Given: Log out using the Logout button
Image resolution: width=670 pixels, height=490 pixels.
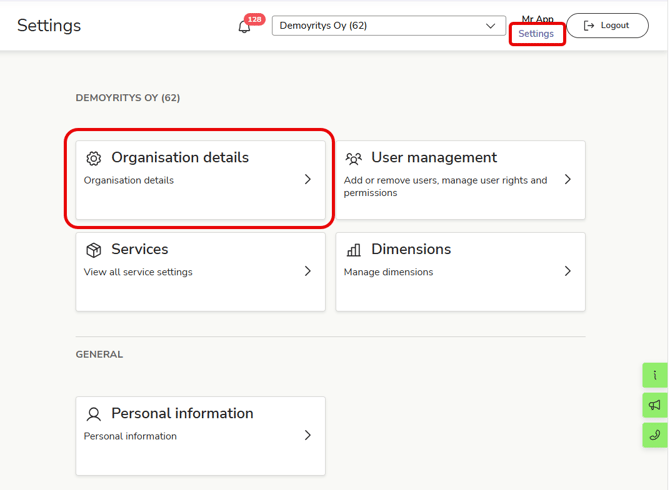Looking at the screenshot, I should tap(607, 26).
